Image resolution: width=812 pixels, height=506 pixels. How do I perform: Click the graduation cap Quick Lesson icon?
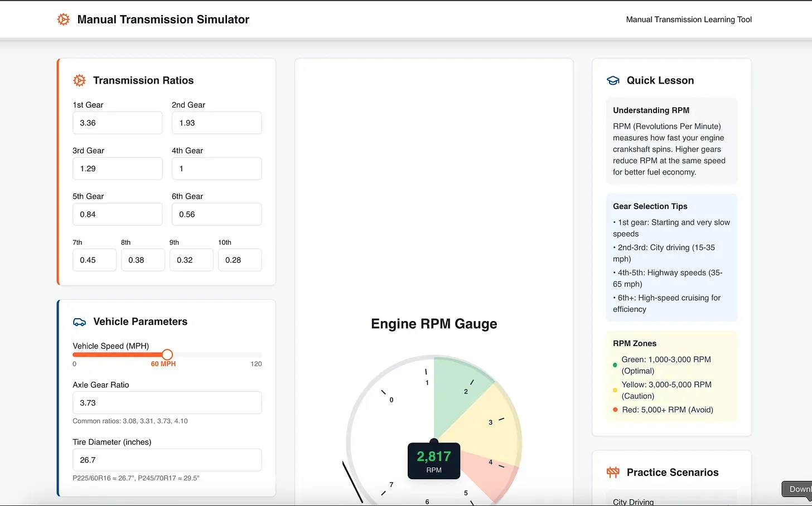point(613,81)
